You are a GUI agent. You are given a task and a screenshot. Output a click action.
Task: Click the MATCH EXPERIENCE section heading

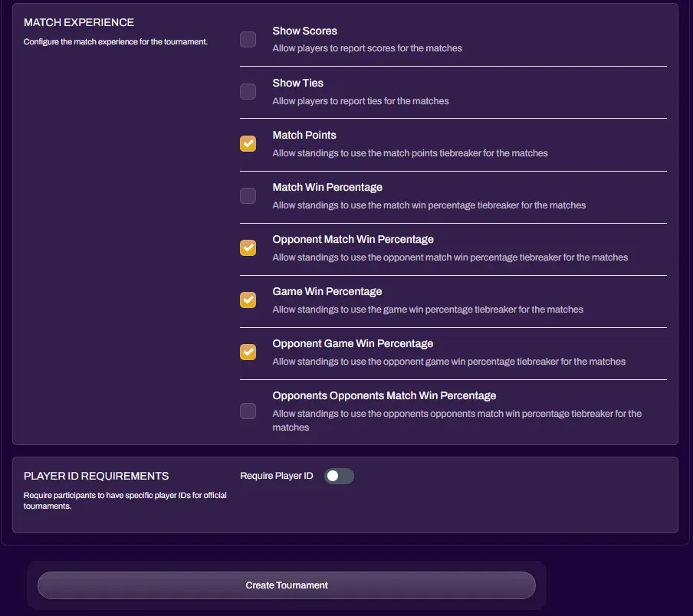click(79, 23)
